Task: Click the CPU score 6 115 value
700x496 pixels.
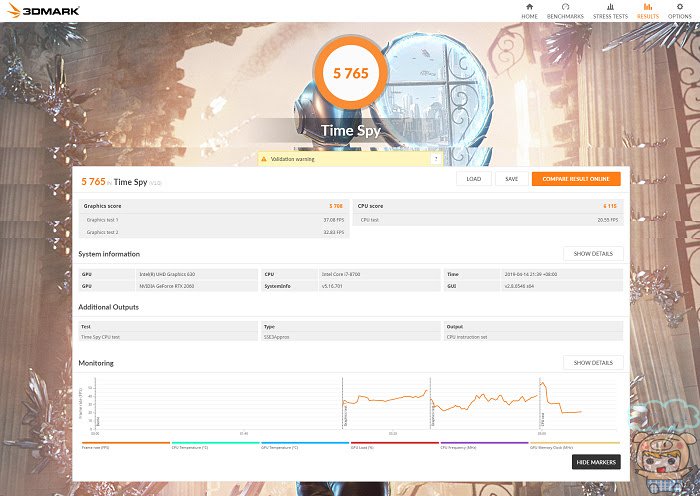Action: point(610,206)
